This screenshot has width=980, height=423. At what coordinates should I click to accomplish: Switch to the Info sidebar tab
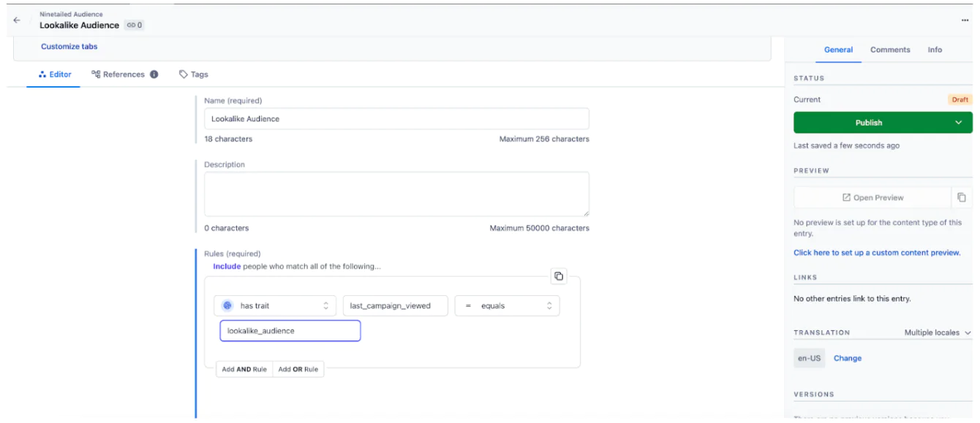point(935,50)
